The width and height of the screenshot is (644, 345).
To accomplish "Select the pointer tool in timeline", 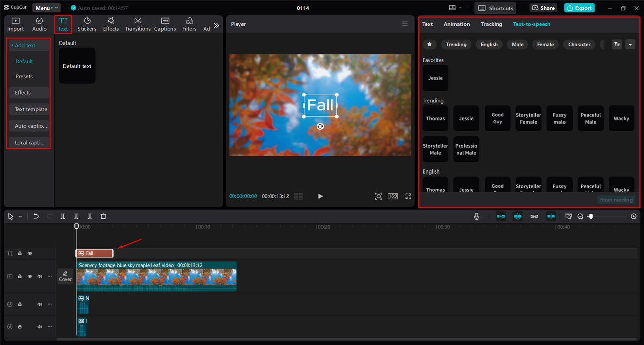I will [x=11, y=216].
